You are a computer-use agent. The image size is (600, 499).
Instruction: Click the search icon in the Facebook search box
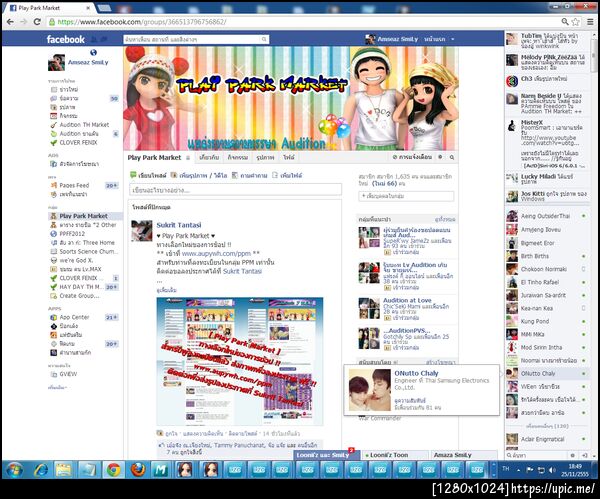(x=264, y=39)
